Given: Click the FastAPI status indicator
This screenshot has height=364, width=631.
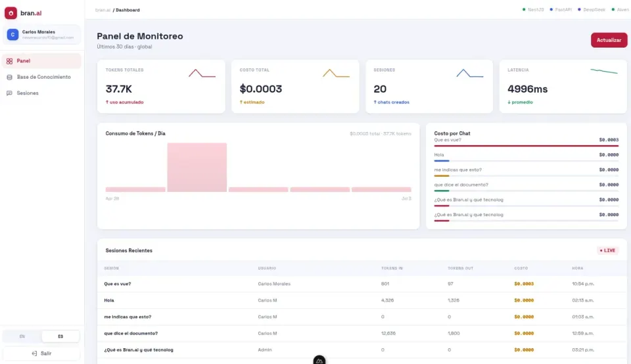Looking at the screenshot, I should [x=561, y=10].
